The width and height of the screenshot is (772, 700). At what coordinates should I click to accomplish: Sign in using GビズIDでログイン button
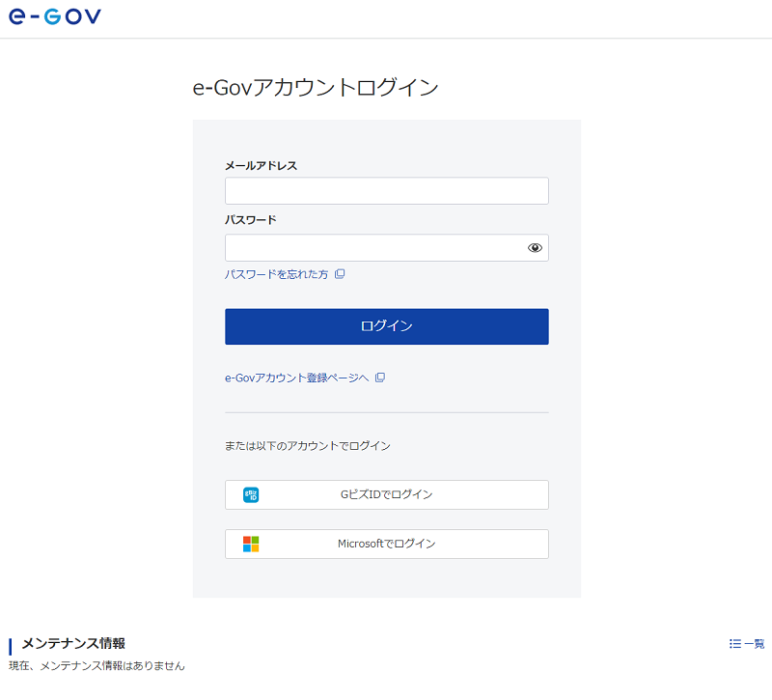point(386,494)
